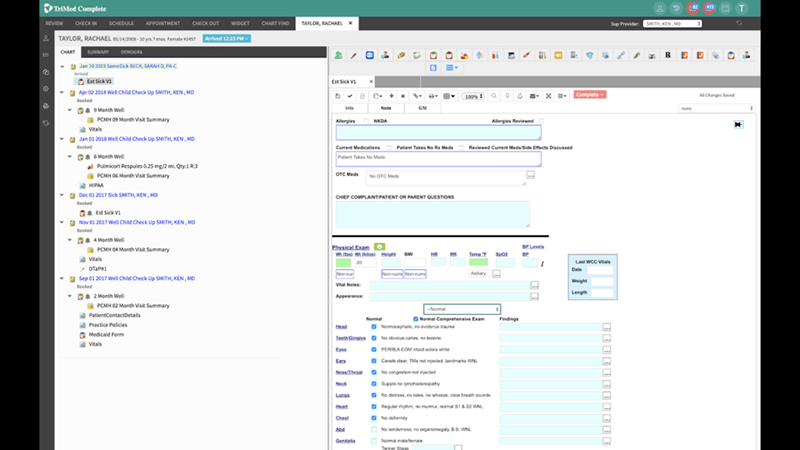Open the Complete status dropdown
The height and width of the screenshot is (450, 800).
(589, 95)
